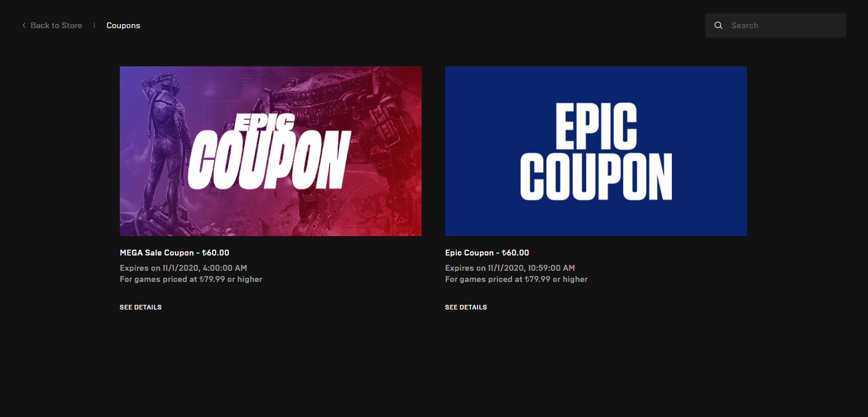Select the Coupons breadcrumb item

[x=123, y=25]
